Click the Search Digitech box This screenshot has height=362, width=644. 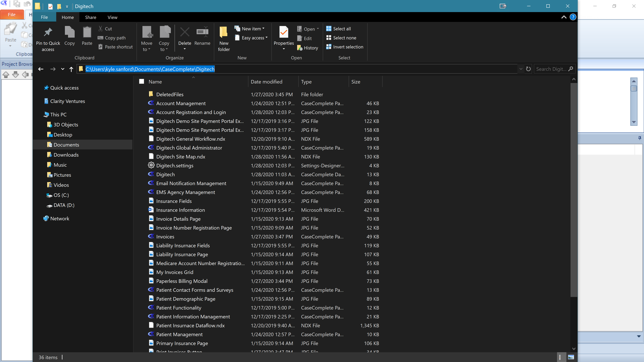pyautogui.click(x=554, y=69)
